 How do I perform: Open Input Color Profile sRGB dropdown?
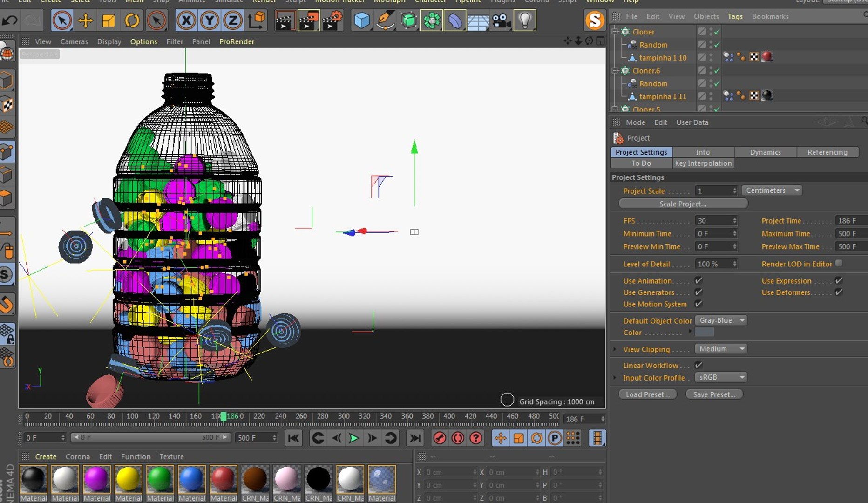[x=721, y=377]
